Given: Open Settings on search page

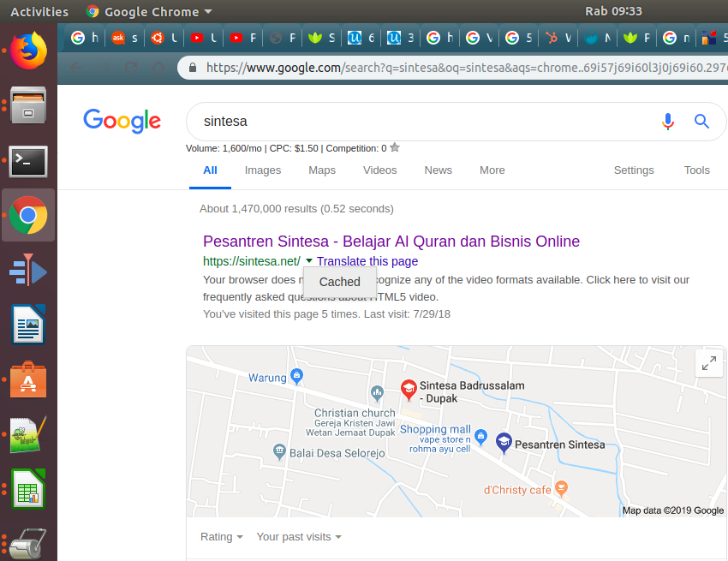Looking at the screenshot, I should pyautogui.click(x=634, y=170).
